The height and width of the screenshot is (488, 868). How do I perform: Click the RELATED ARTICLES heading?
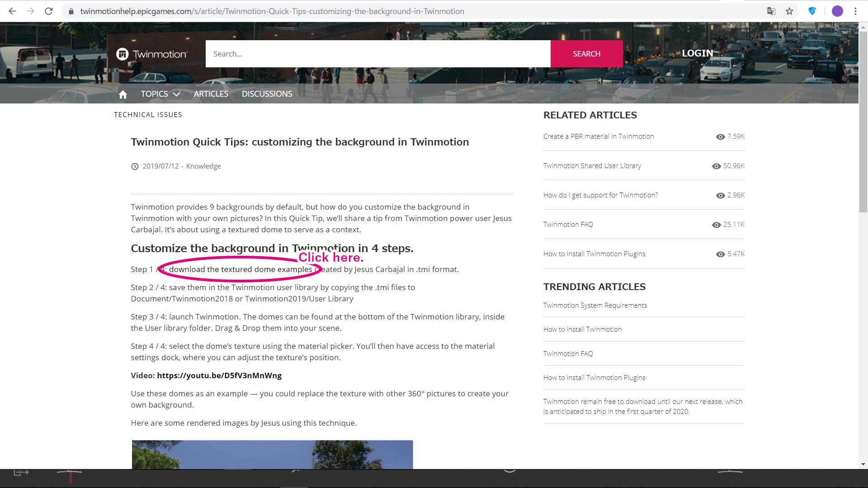pyautogui.click(x=590, y=115)
